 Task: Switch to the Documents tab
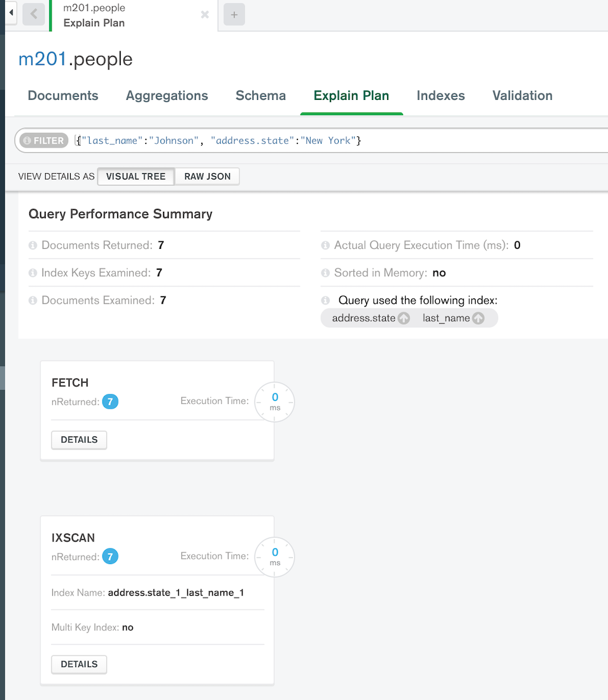click(x=63, y=95)
